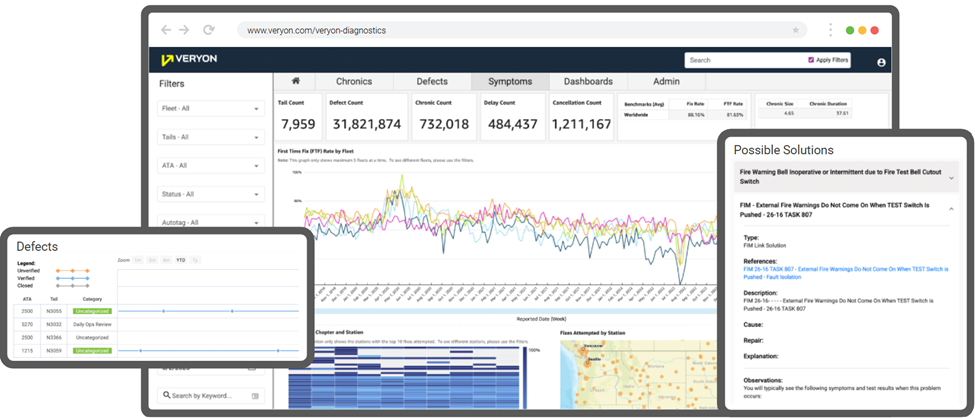Click the Veryon logo

189,60
